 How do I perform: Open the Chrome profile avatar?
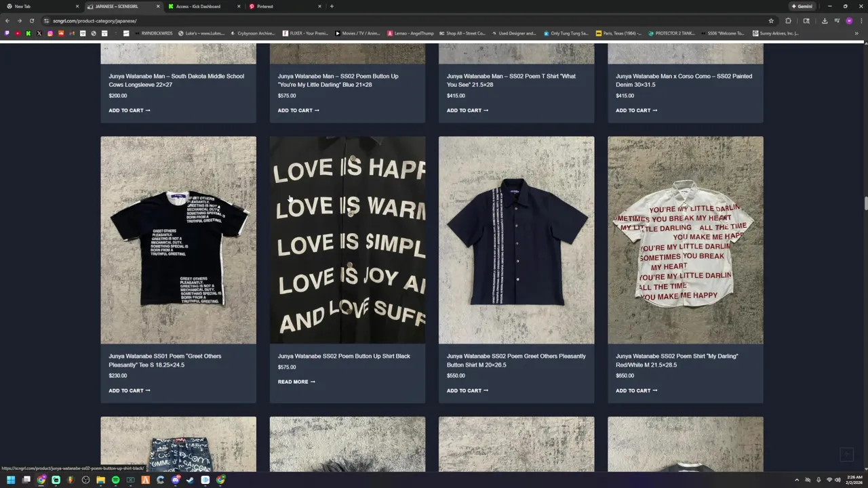(849, 21)
